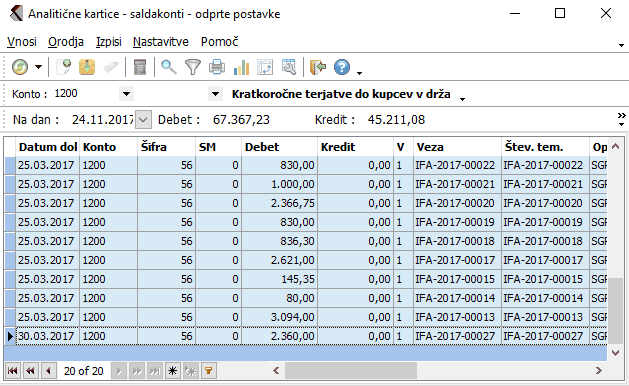Click the calculator icon
This screenshot has height=386, width=629.
(x=140, y=67)
